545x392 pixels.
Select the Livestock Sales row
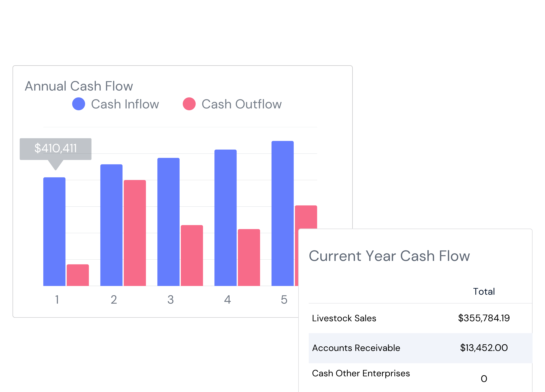[x=420, y=318]
